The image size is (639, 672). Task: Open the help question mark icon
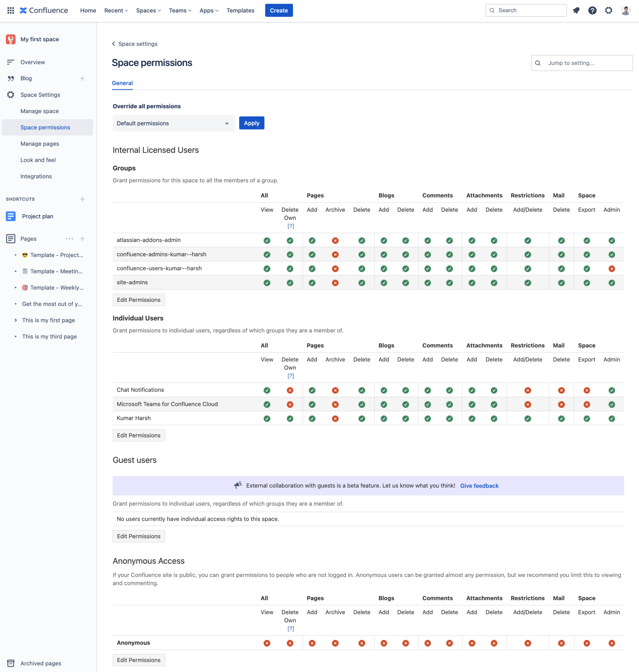click(593, 10)
